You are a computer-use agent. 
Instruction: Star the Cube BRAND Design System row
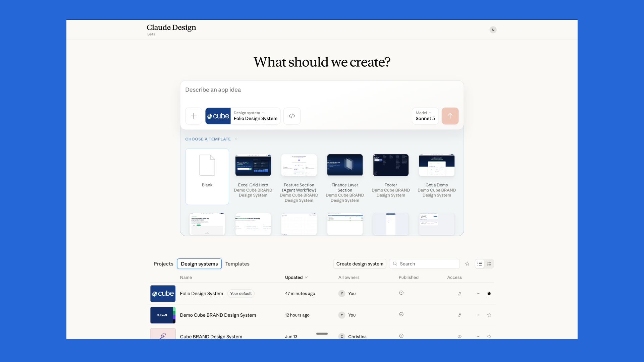[x=489, y=337]
